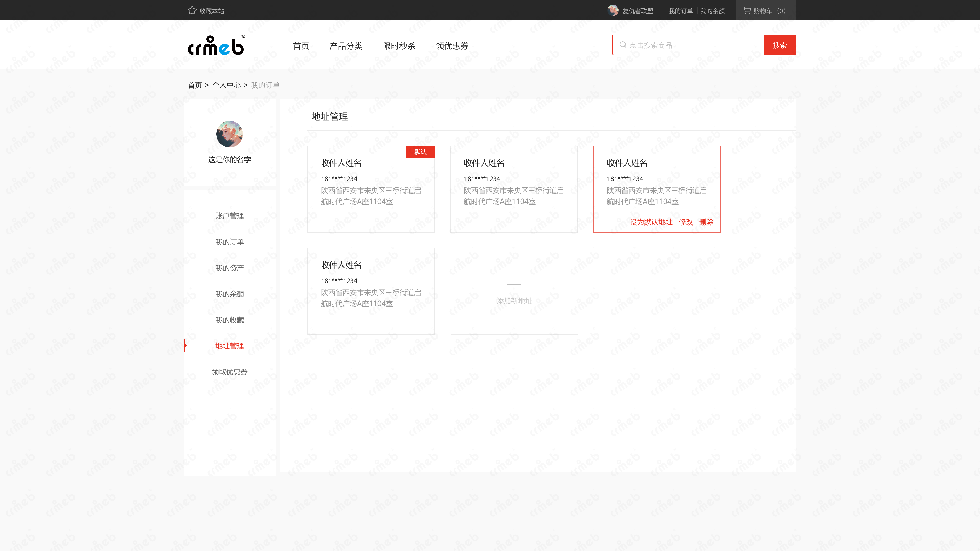The height and width of the screenshot is (551, 980).
Task: Click 修改 on the highlighted address
Action: click(x=685, y=222)
